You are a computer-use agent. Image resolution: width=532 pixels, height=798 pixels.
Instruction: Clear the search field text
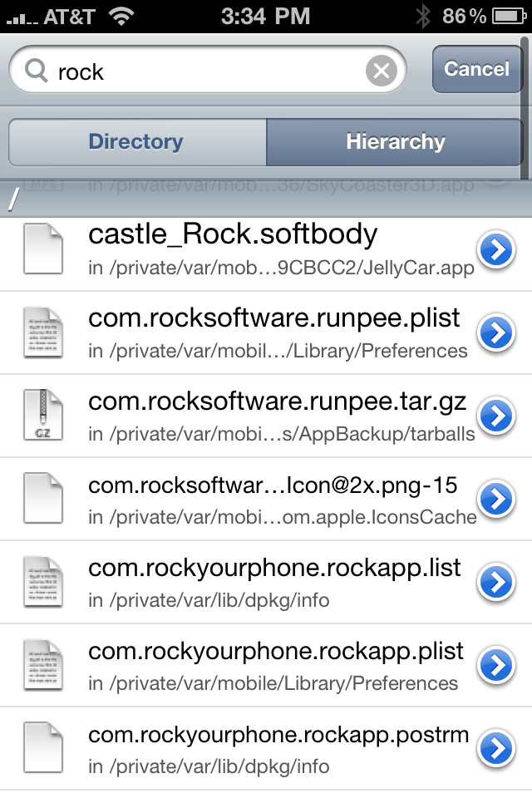pyautogui.click(x=382, y=70)
